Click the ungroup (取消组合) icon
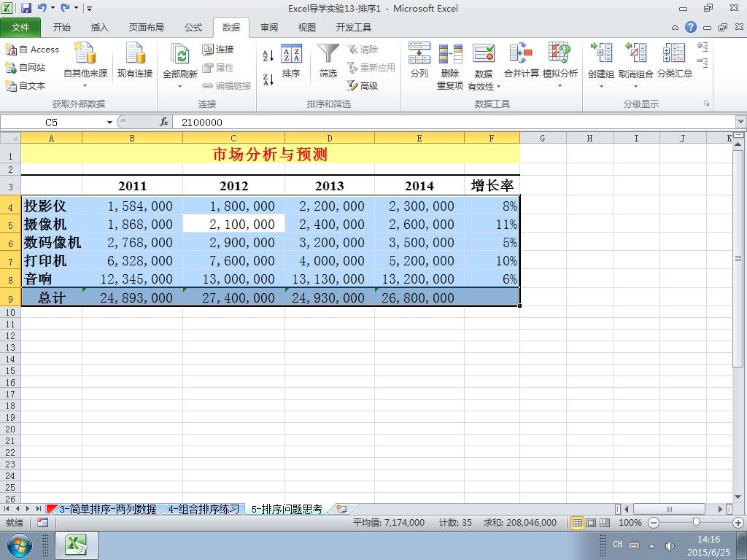The image size is (747, 560). click(635, 54)
